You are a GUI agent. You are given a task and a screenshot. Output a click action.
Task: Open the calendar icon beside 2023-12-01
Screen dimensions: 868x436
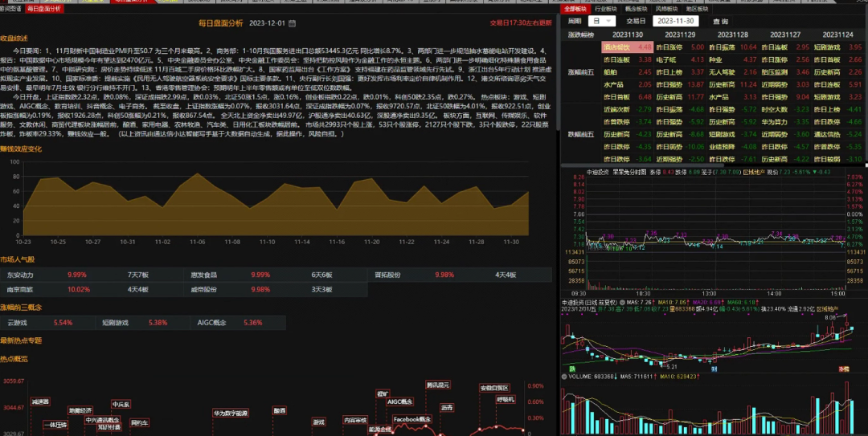point(293,23)
